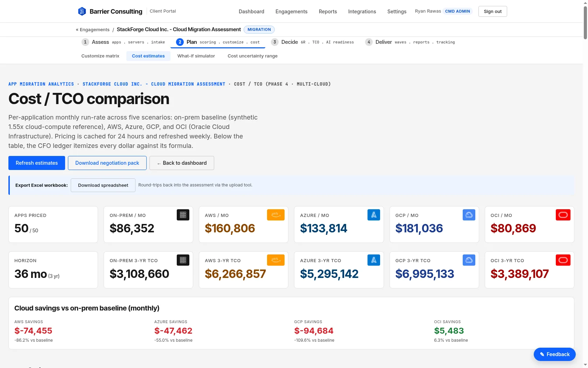Click the AWS logo on AWS / MO card
Viewport: 588px width, 368px height.
point(276,215)
